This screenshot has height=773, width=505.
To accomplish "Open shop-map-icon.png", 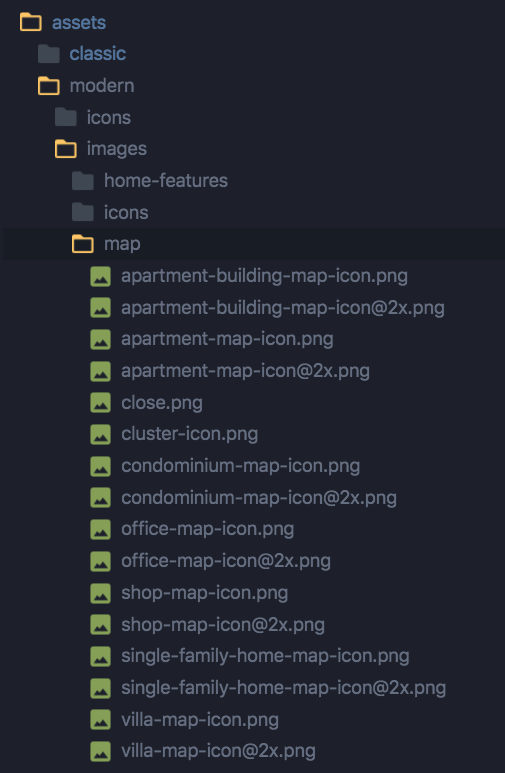I will point(205,593).
